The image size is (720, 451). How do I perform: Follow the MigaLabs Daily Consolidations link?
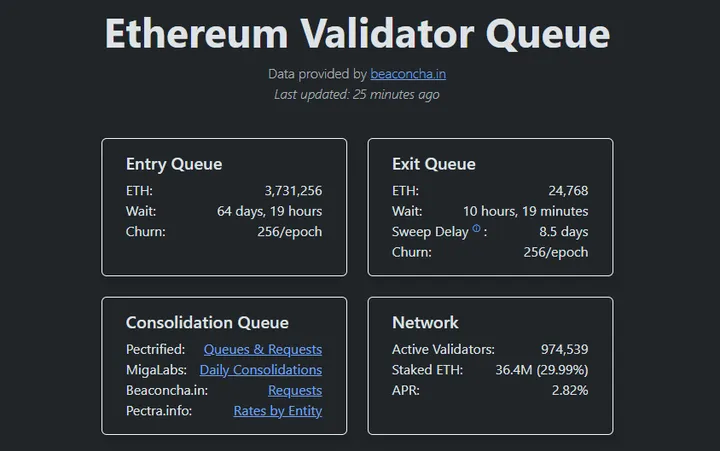261,370
